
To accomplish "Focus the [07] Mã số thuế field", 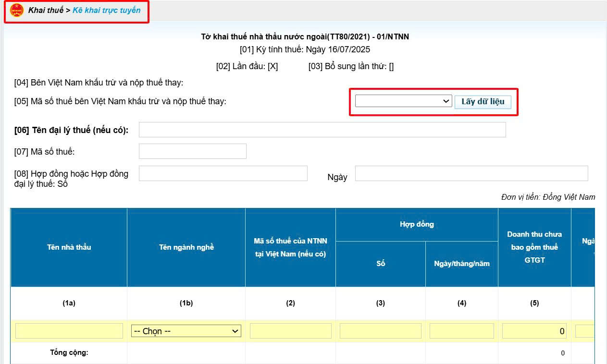I will click(x=192, y=151).
